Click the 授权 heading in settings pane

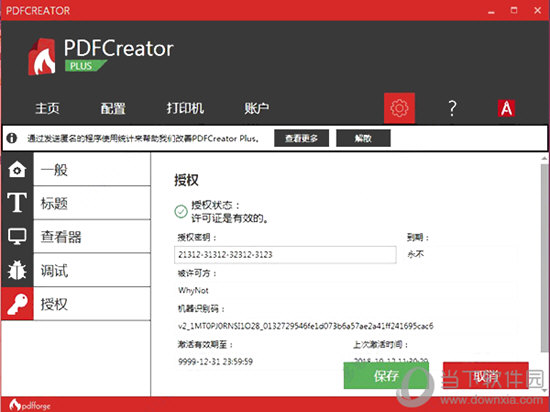coord(186,180)
